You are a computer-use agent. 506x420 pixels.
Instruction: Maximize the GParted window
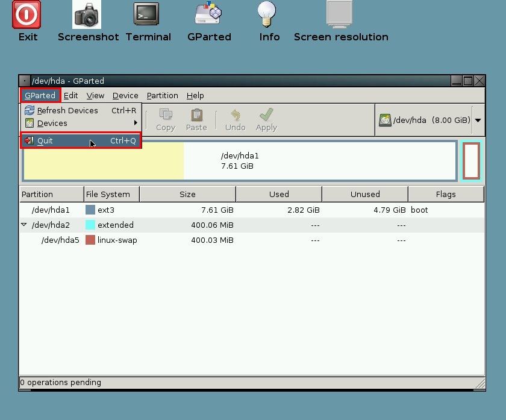[468, 81]
